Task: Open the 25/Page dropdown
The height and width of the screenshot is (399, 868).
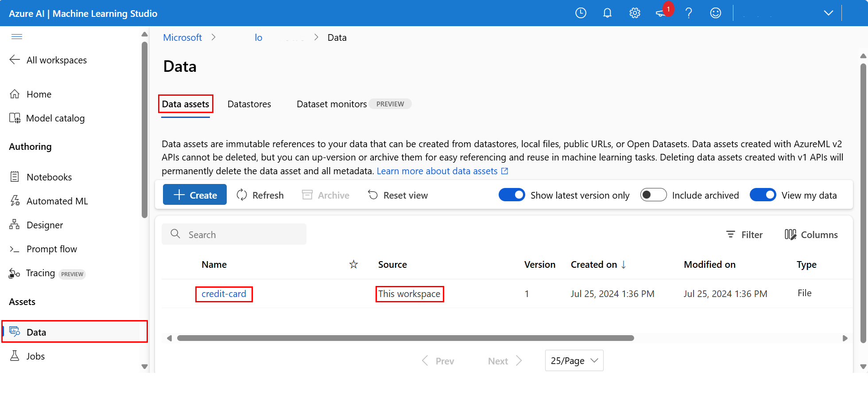Action: coord(574,361)
